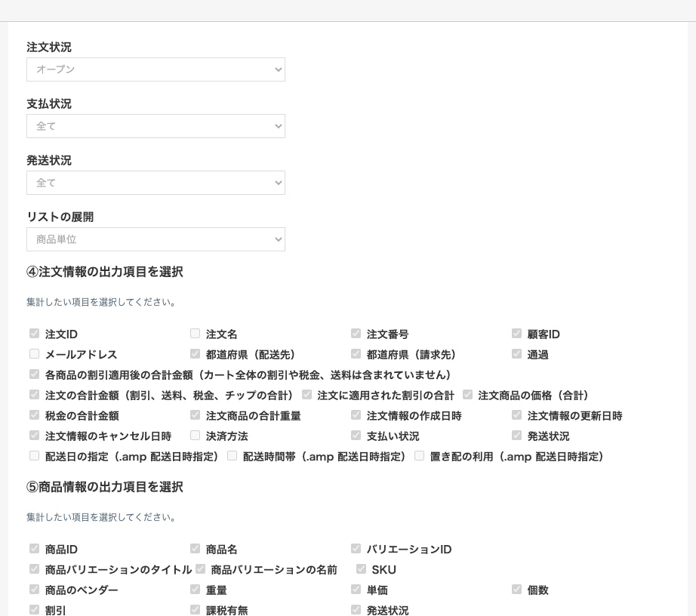Uncheck the 顧客ID checkbox
The height and width of the screenshot is (616, 696).
coord(516,334)
